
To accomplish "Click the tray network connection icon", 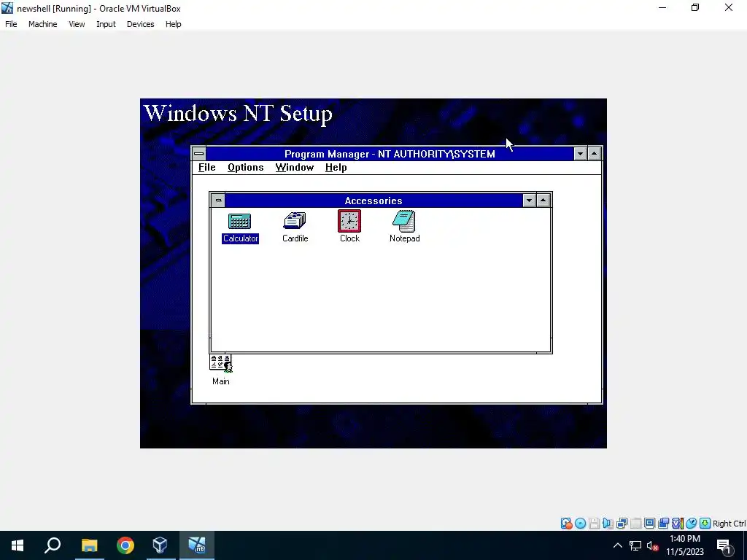I will 635,545.
